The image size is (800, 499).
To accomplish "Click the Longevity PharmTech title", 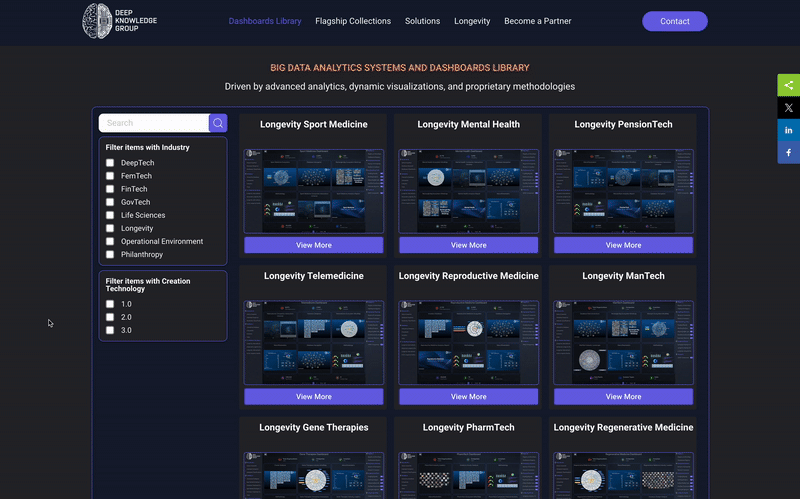I will click(x=468, y=428).
